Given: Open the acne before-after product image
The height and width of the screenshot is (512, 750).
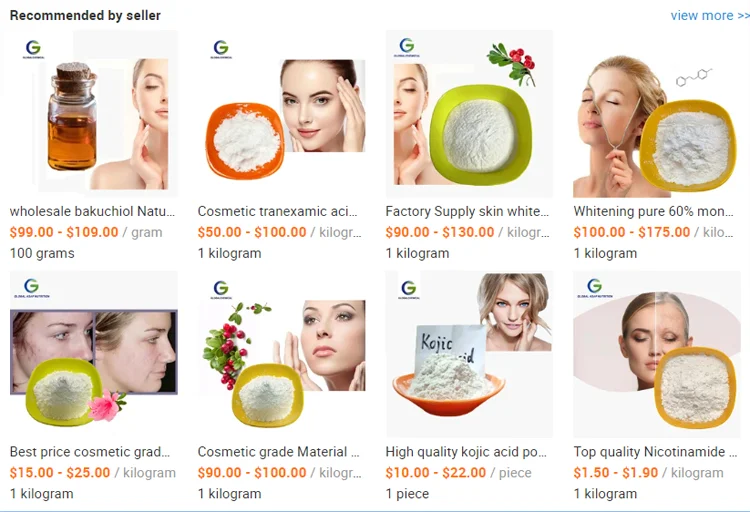Looking at the screenshot, I should (x=94, y=354).
